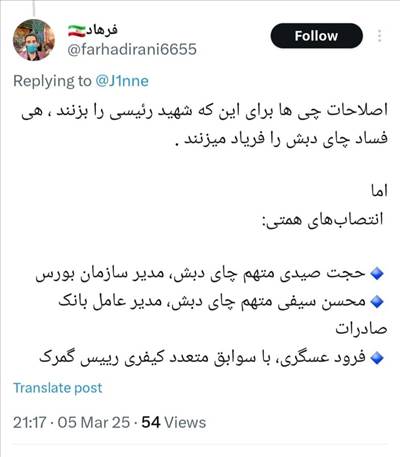
Task: Open the three-dot more options menu
Action: coord(379,36)
